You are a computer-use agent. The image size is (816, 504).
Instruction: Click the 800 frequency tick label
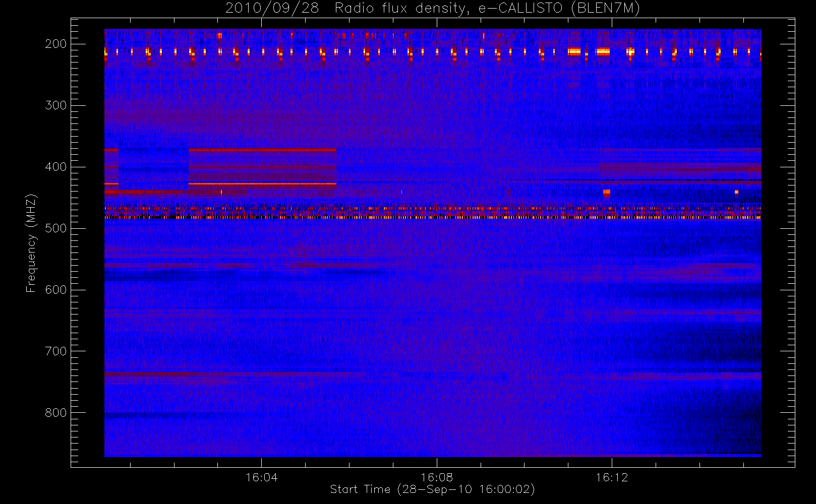55,413
